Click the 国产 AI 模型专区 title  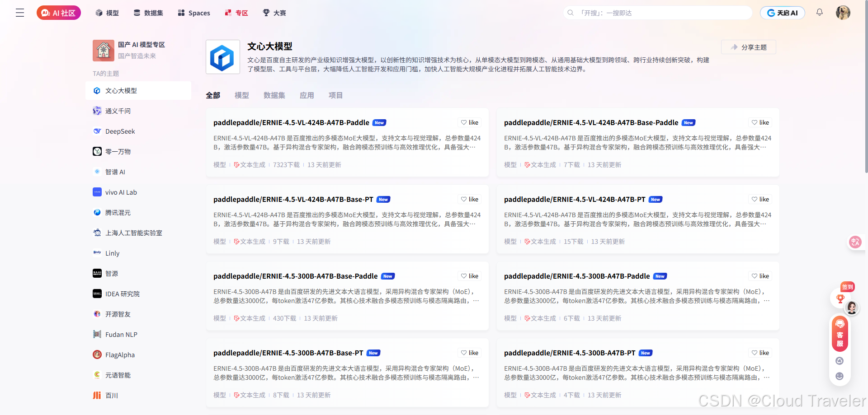[142, 45]
